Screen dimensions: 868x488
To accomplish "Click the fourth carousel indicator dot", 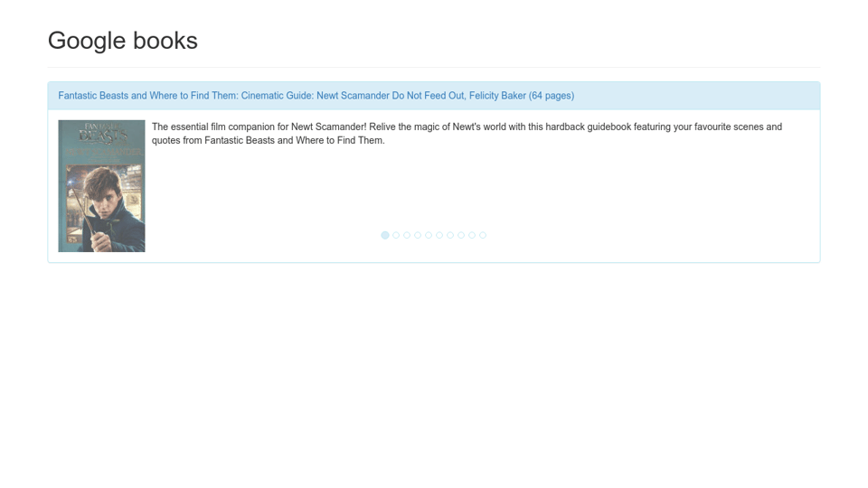I will tap(418, 235).
